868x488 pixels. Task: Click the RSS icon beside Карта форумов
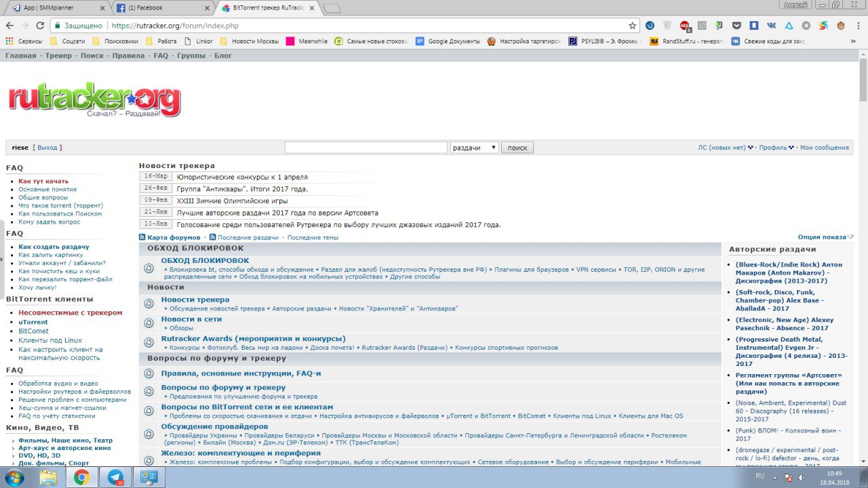(142, 237)
